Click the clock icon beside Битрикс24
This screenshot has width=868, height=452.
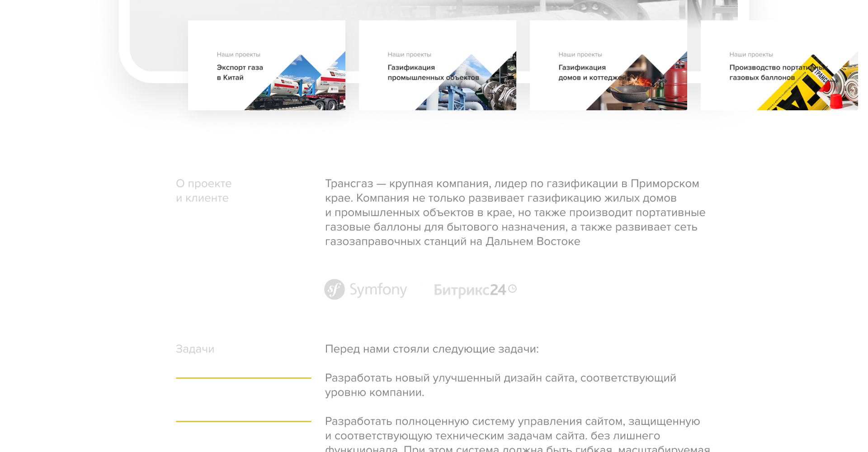512,289
